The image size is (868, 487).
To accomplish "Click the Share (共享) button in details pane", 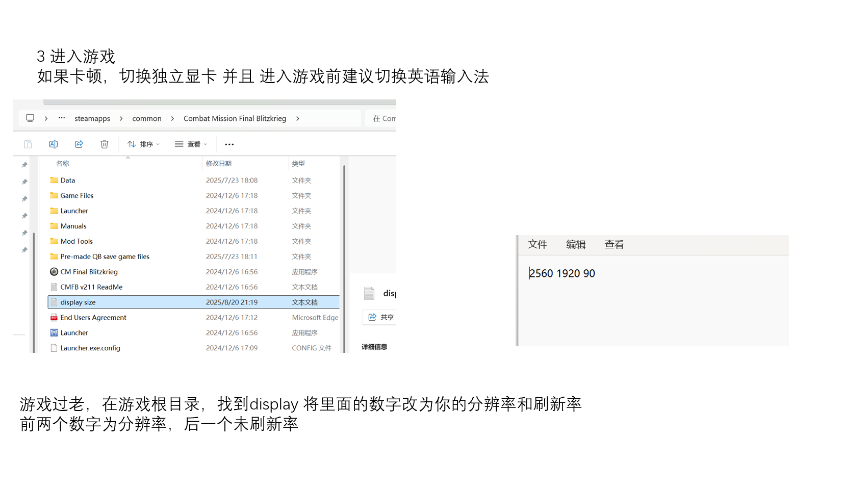I will (380, 317).
